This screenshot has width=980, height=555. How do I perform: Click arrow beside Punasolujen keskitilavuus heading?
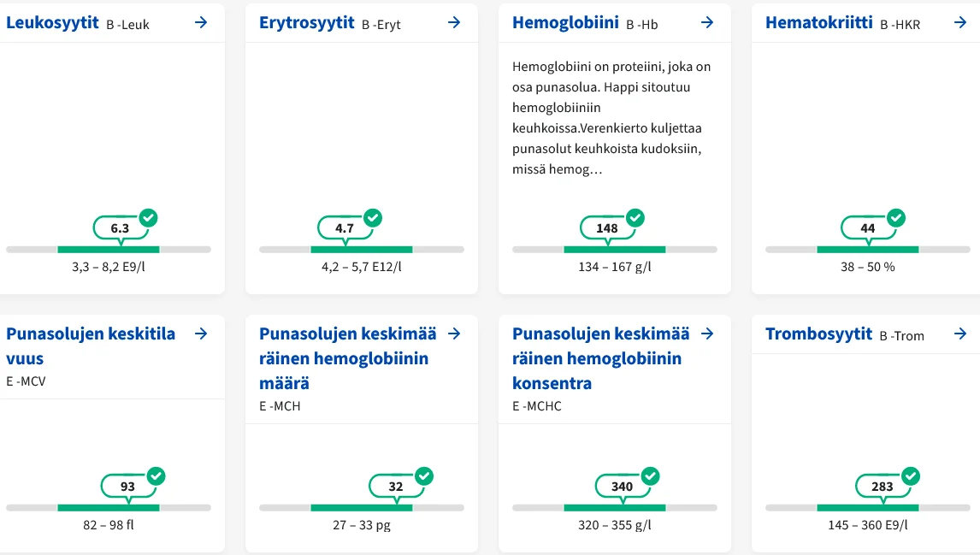tap(201, 334)
